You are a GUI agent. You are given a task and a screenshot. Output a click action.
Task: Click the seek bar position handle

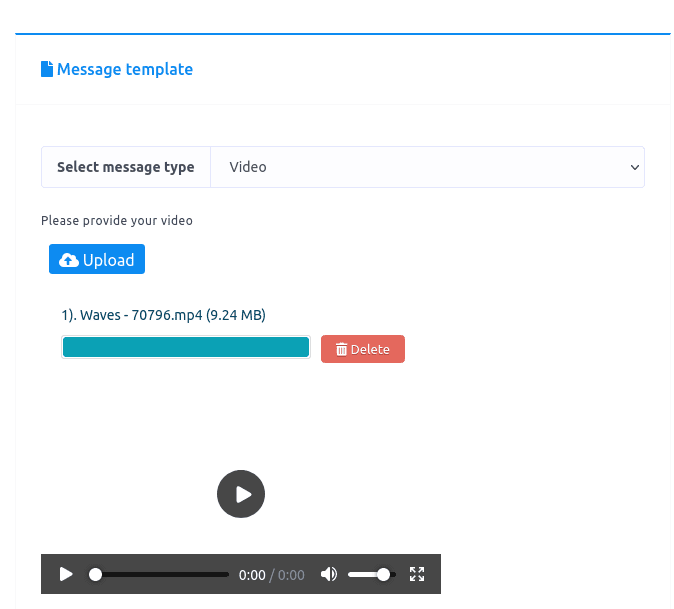tap(95, 575)
